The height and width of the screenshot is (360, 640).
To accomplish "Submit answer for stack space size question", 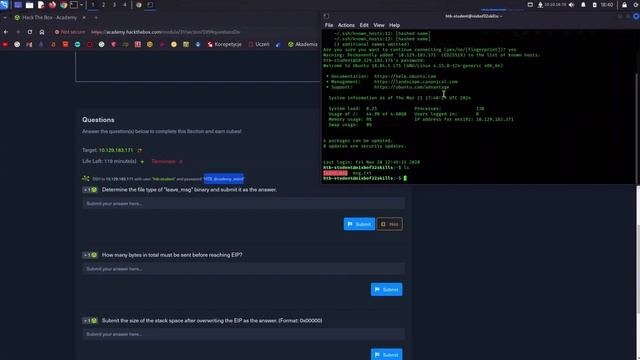I will [x=386, y=354].
